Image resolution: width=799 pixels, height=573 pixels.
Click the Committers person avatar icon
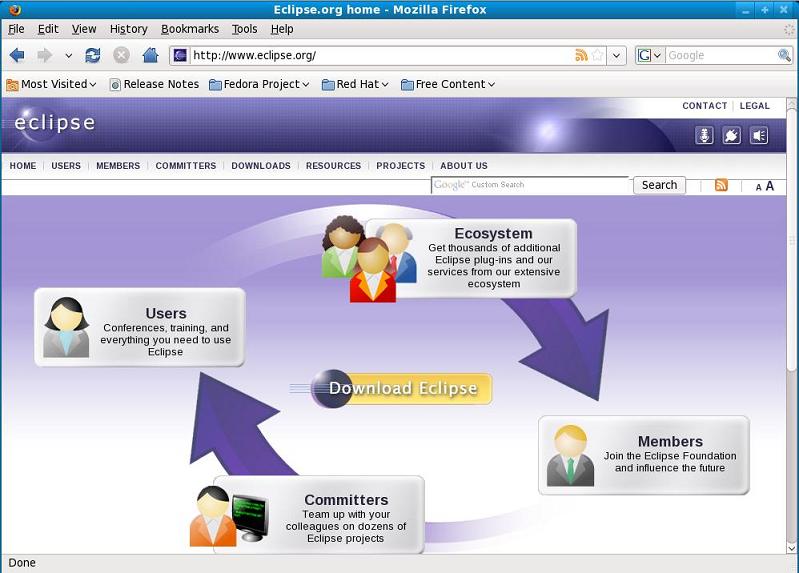click(x=212, y=516)
